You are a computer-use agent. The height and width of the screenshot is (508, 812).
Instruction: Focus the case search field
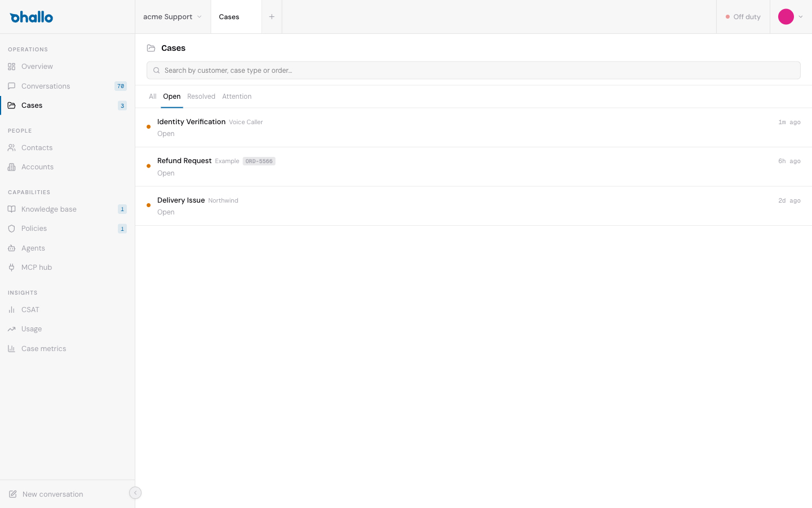pyautogui.click(x=474, y=71)
